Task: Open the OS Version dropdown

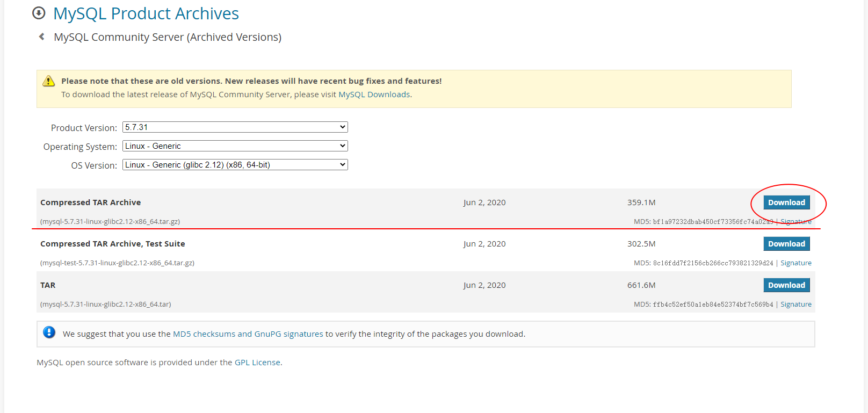Action: [x=235, y=165]
